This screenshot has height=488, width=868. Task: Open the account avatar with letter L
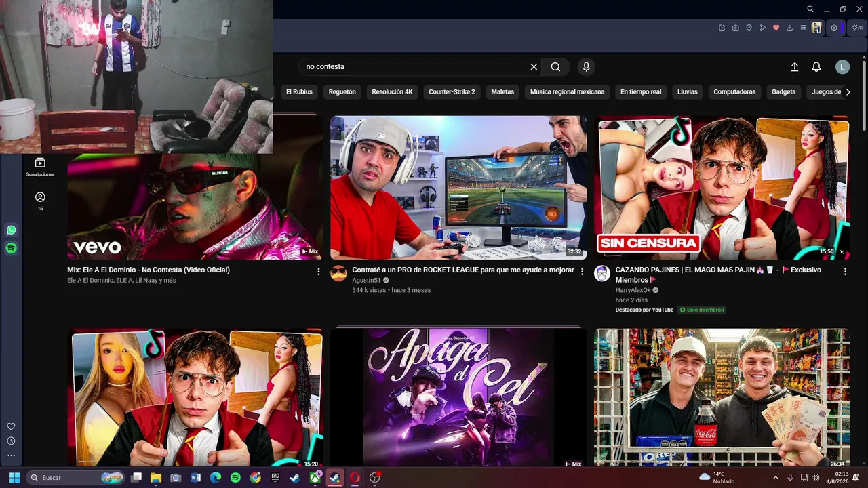click(842, 67)
